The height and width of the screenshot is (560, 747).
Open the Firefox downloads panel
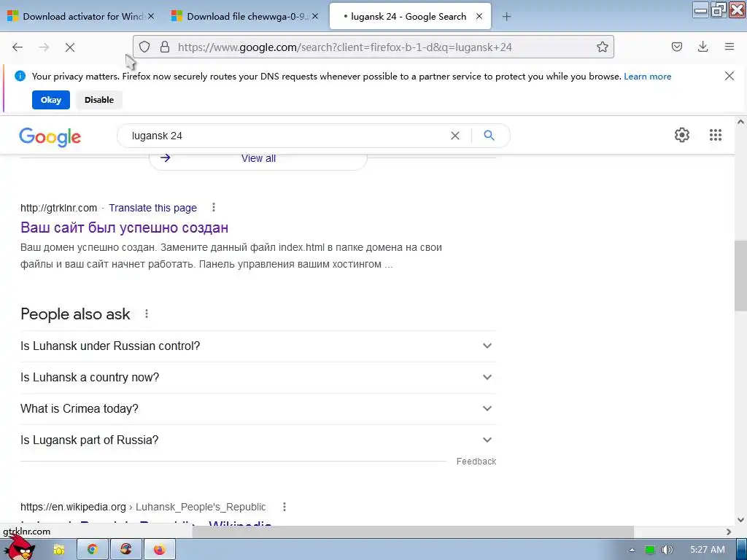(703, 47)
